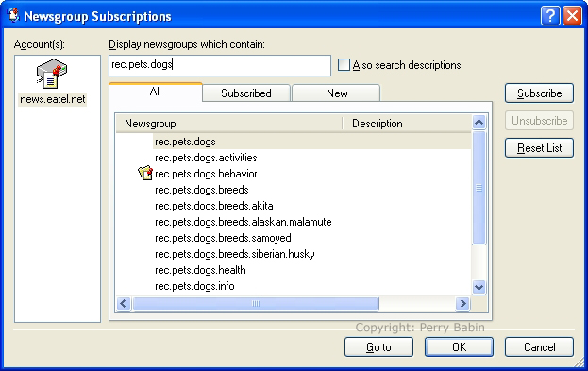
Task: Sort by the Description column header
Action: click(x=407, y=124)
